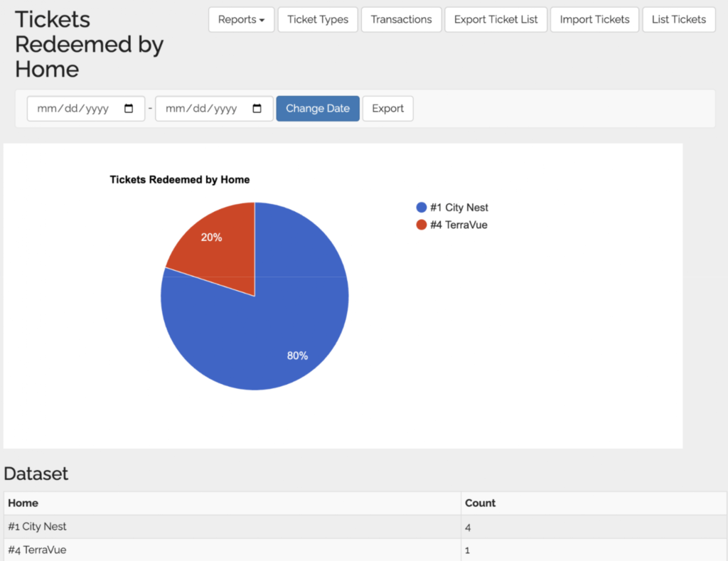Screen dimensions: 728x561
Task: Click the Ticket Types button
Action: click(x=318, y=19)
